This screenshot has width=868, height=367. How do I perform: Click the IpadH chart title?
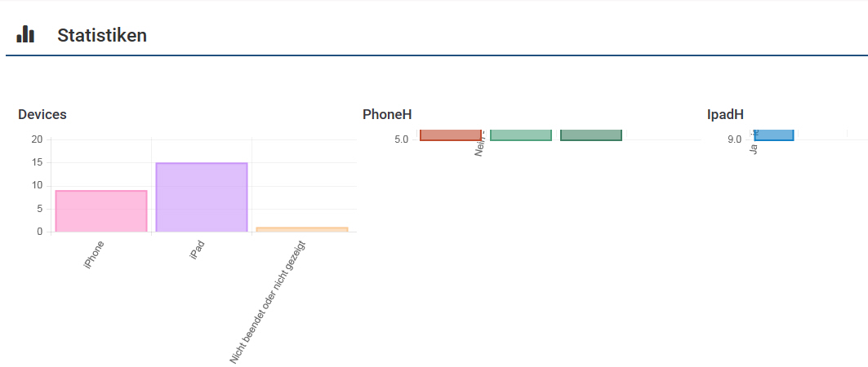[725, 114]
